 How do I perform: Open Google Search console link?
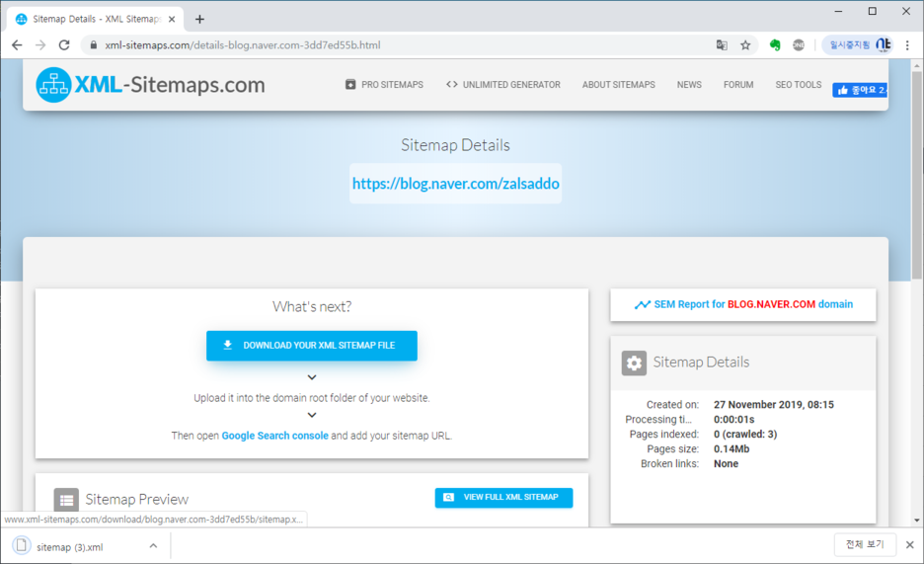[274, 436]
